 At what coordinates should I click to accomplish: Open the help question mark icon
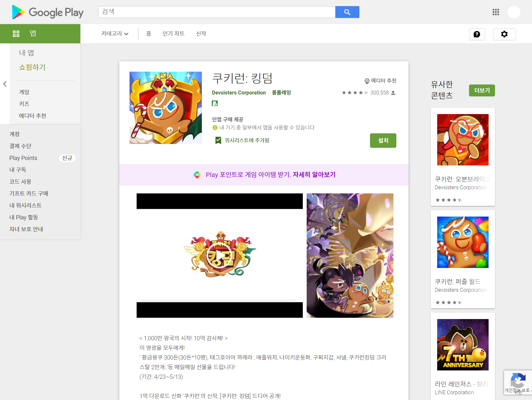(477, 34)
